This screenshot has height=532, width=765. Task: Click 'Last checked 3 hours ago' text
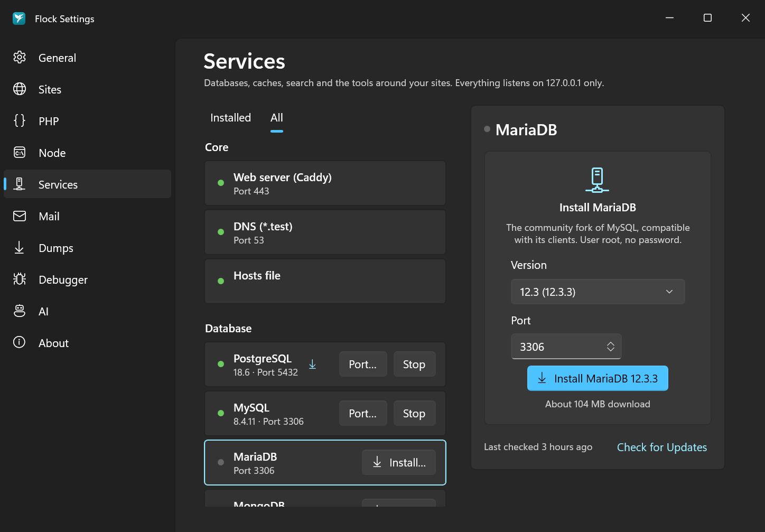[538, 447]
